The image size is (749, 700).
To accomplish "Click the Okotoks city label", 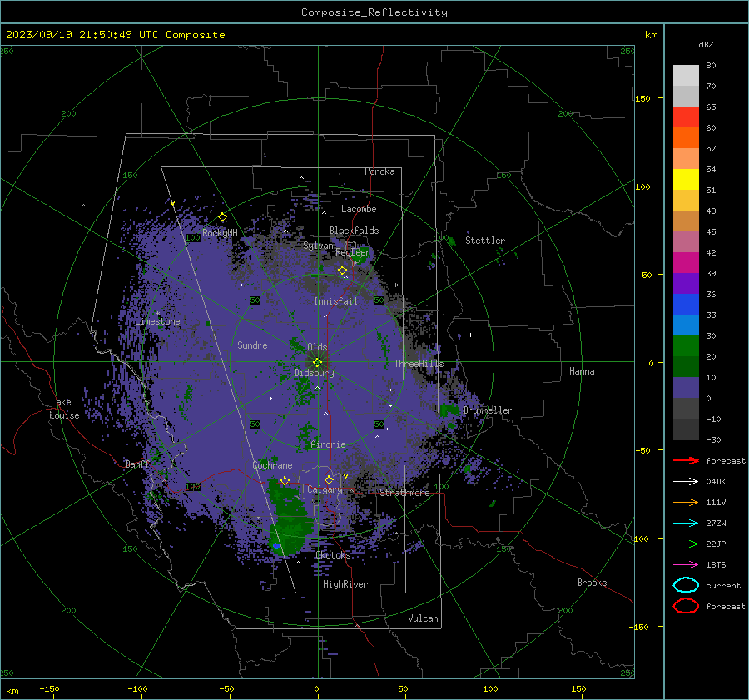I will (x=333, y=554).
